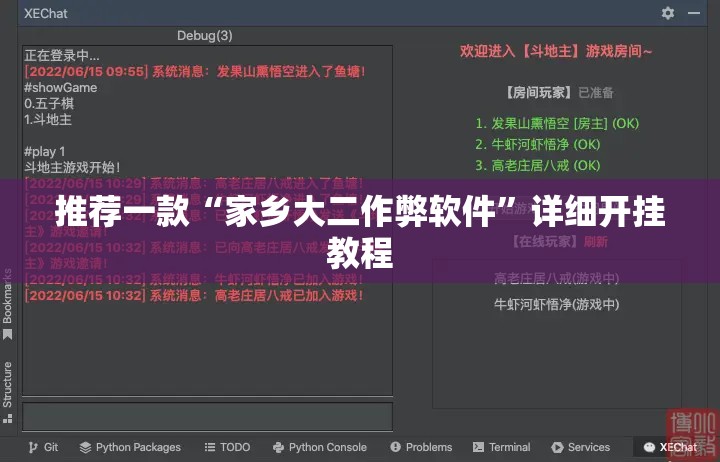Open the TODO tool window
This screenshot has height=462, width=720.
(227, 447)
